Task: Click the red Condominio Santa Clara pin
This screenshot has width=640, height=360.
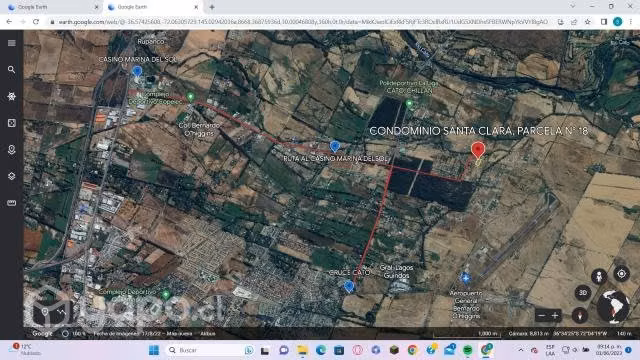Action: click(x=478, y=150)
